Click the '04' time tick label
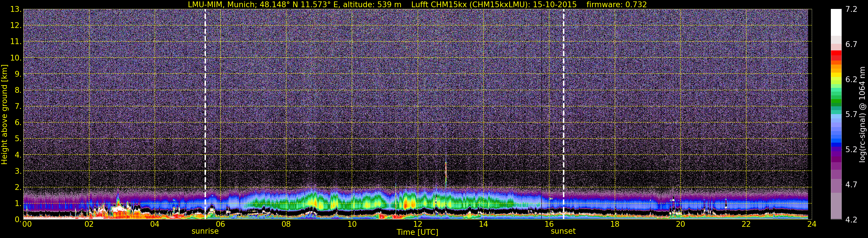 (x=155, y=224)
